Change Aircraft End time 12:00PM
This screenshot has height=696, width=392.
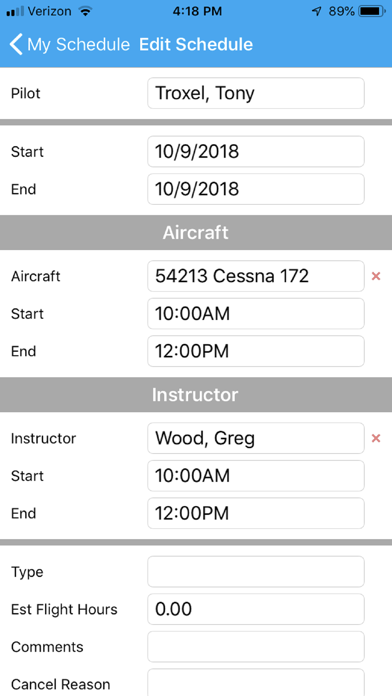pos(256,351)
